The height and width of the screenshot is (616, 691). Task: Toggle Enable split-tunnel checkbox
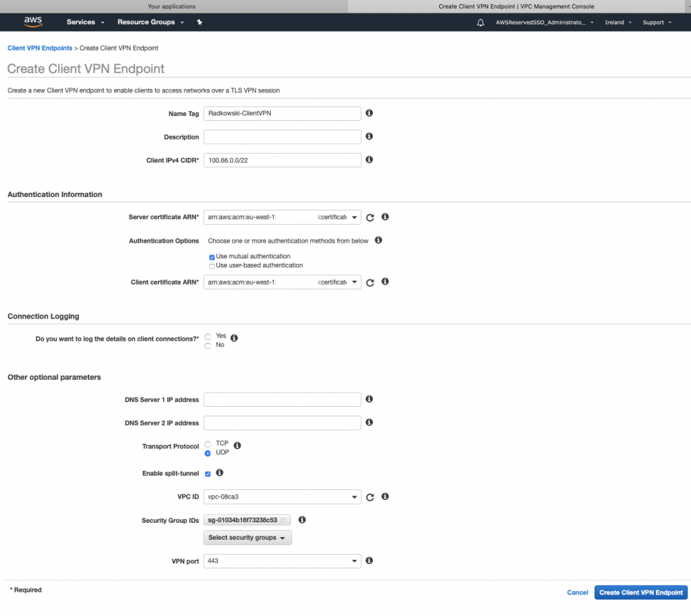coord(208,474)
